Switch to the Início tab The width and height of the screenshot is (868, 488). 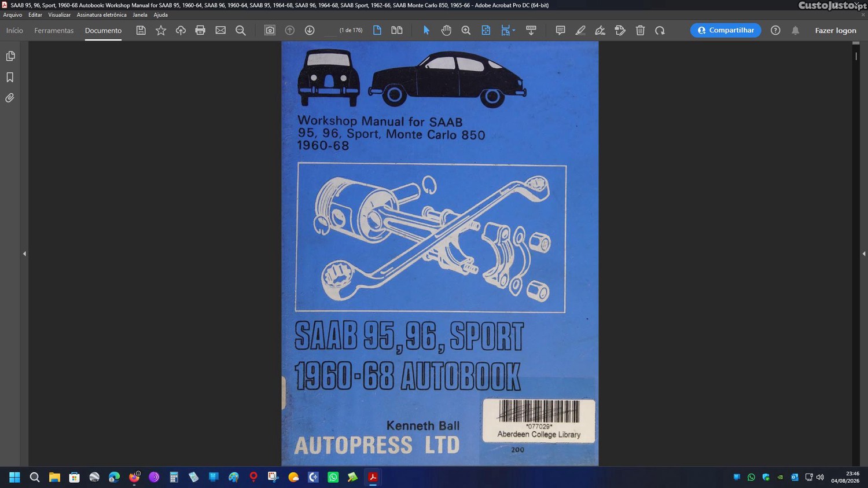tap(14, 30)
